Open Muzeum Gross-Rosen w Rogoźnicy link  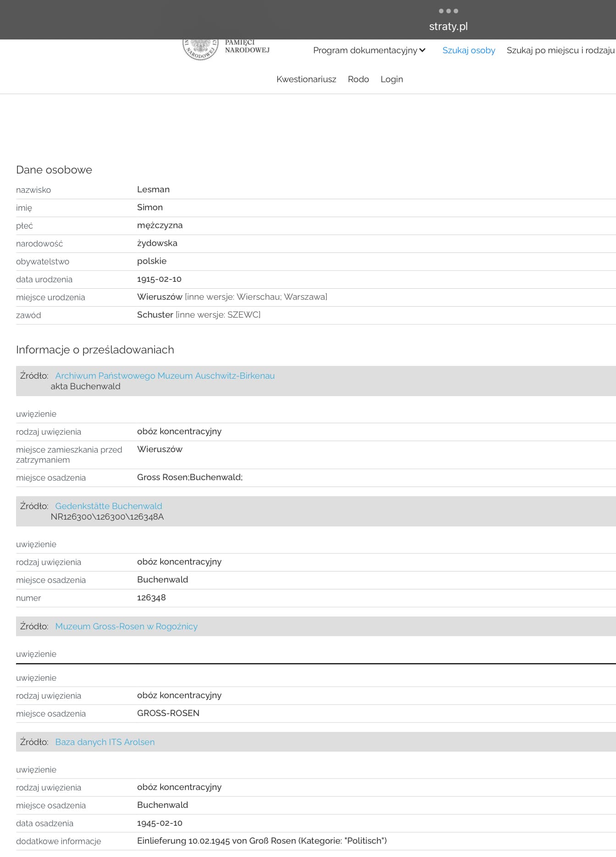pyautogui.click(x=126, y=627)
